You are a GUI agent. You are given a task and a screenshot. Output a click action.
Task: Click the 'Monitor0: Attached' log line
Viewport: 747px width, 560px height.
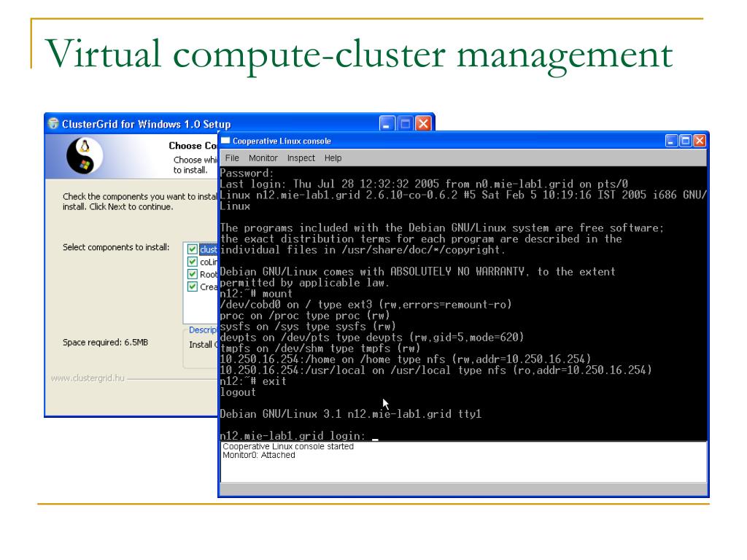pos(259,455)
